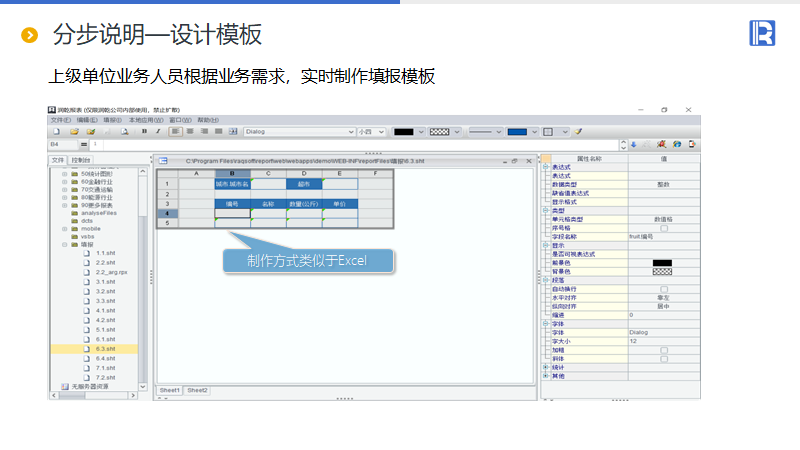
Task: Switch to the Sheet1 tab
Action: click(x=169, y=390)
